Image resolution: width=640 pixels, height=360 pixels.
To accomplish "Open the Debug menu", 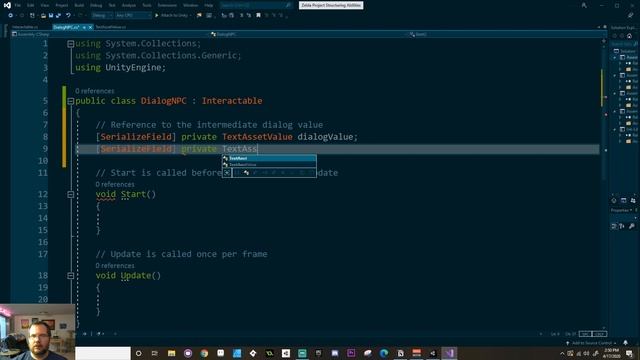I will point(96,5).
